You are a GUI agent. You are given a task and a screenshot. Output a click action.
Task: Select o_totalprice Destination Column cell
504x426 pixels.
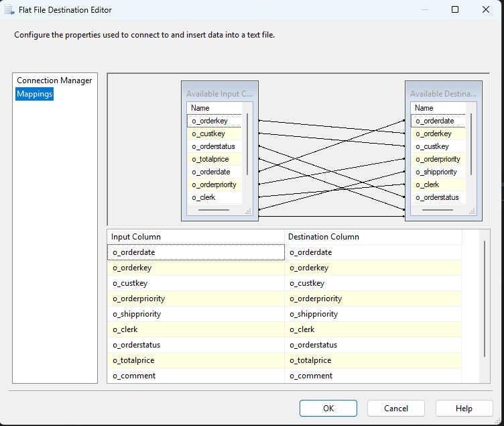[x=373, y=360]
